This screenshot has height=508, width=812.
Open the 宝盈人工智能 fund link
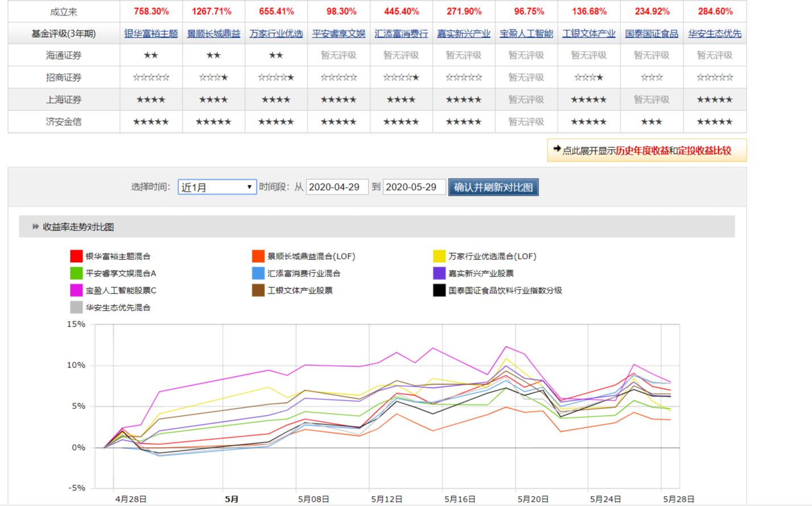[x=526, y=34]
